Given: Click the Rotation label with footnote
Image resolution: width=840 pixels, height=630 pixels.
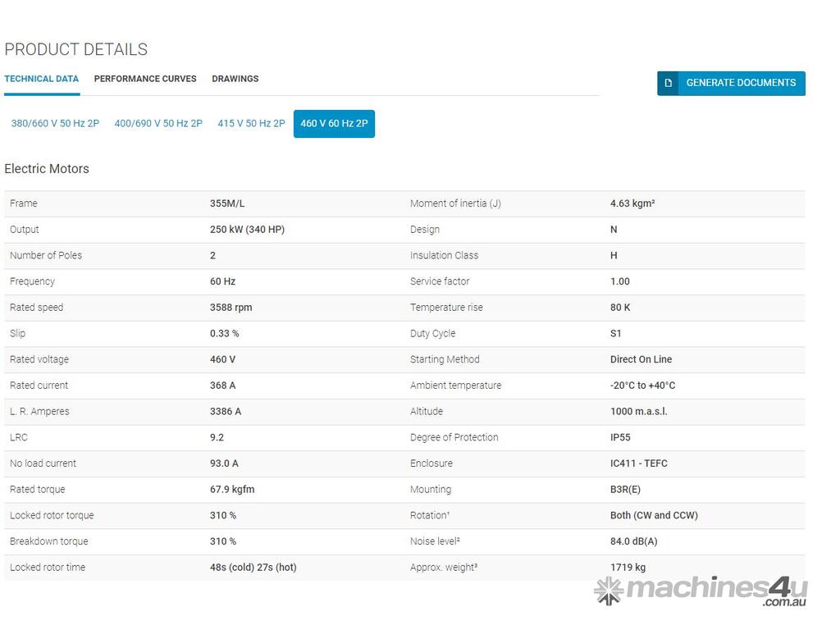Looking at the screenshot, I should (430, 515).
